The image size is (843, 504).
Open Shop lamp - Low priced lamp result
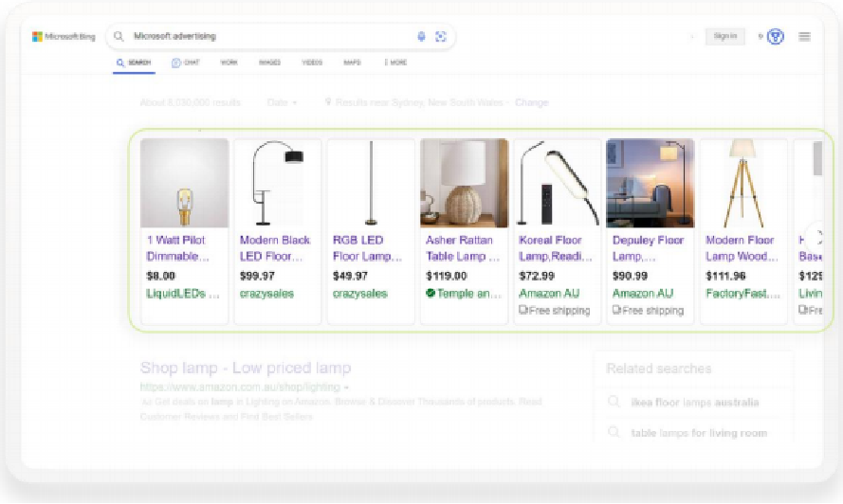click(246, 368)
